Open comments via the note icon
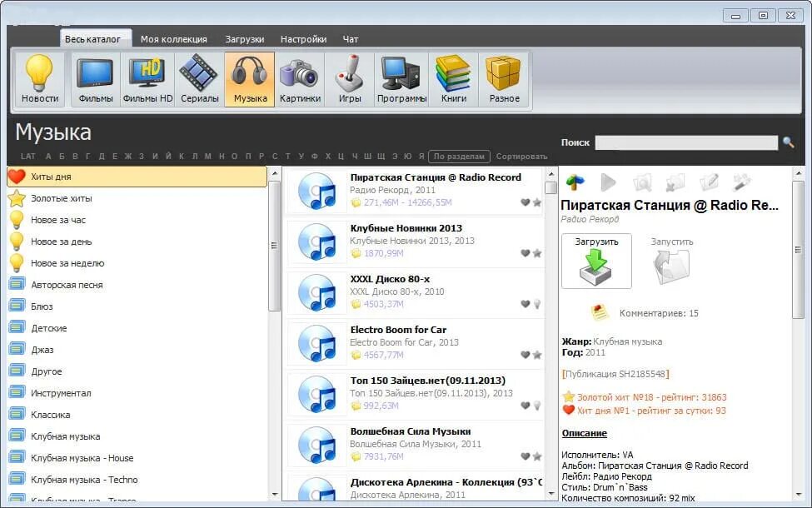 [x=599, y=312]
